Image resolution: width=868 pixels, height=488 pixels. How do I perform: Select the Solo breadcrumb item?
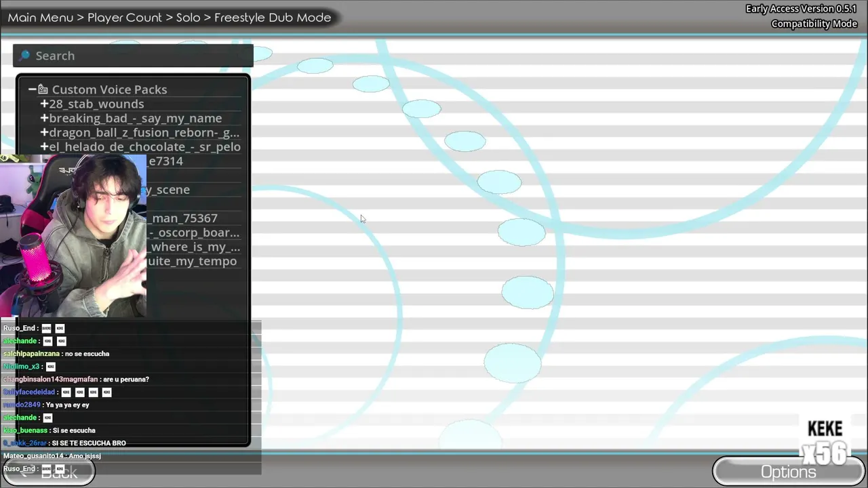[188, 18]
